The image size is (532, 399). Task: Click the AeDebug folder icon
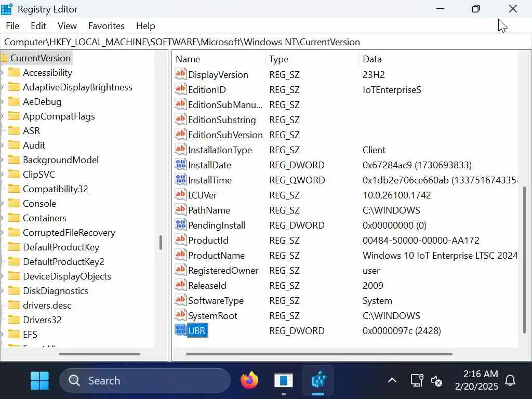click(14, 101)
